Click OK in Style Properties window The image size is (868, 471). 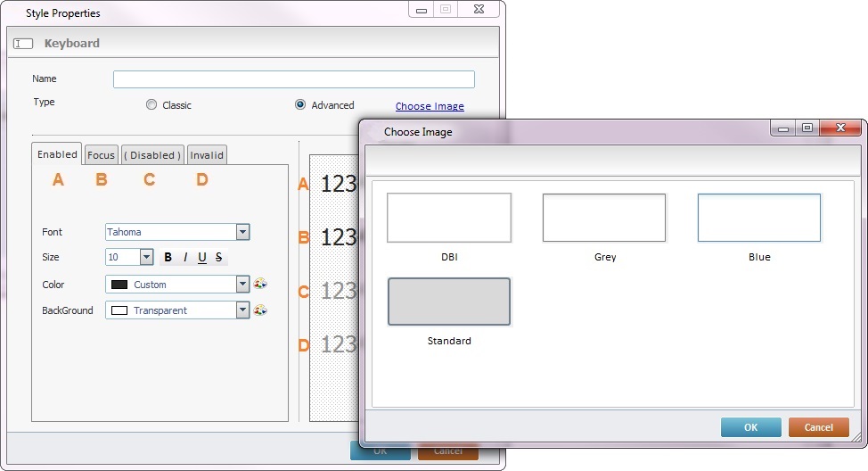click(381, 451)
